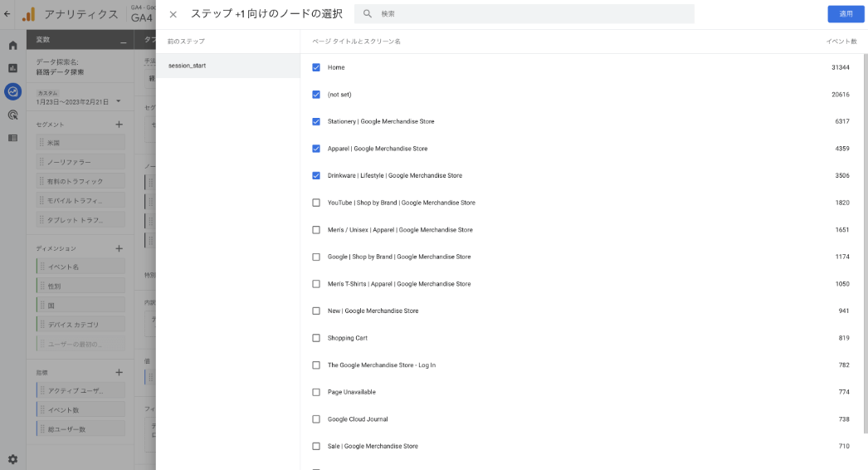Open Reports bar-chart icon in sidebar
The height and width of the screenshot is (470, 868).
(12, 68)
